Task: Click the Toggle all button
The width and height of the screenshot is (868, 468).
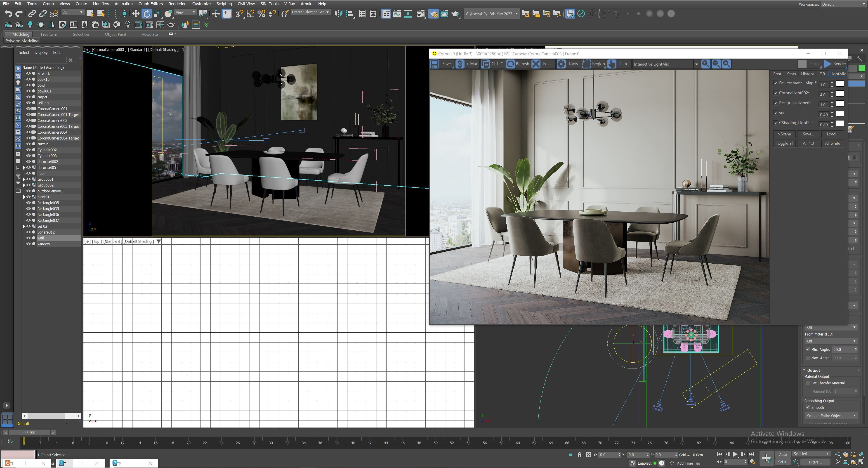Action: coord(784,144)
